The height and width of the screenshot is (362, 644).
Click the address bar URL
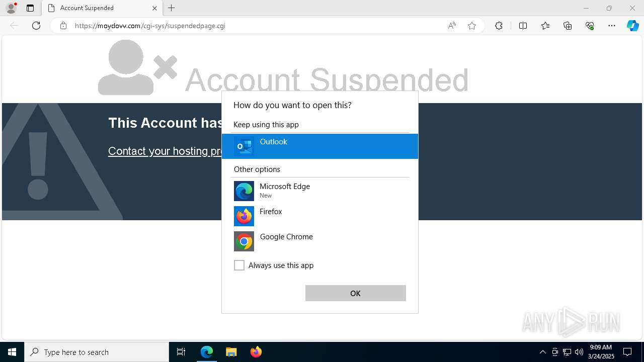coord(150,26)
